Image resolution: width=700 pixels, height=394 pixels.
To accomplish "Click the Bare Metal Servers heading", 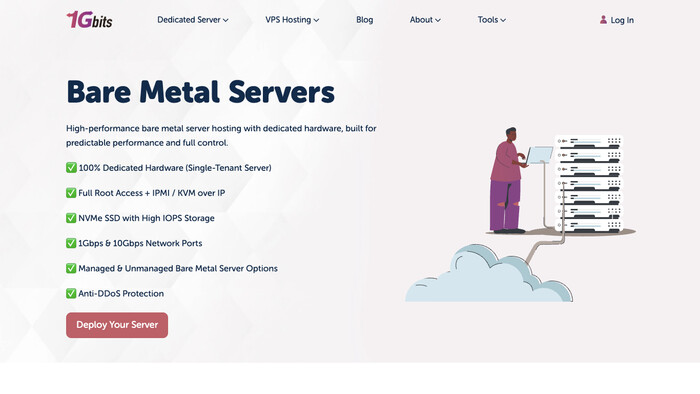I will pos(200,92).
